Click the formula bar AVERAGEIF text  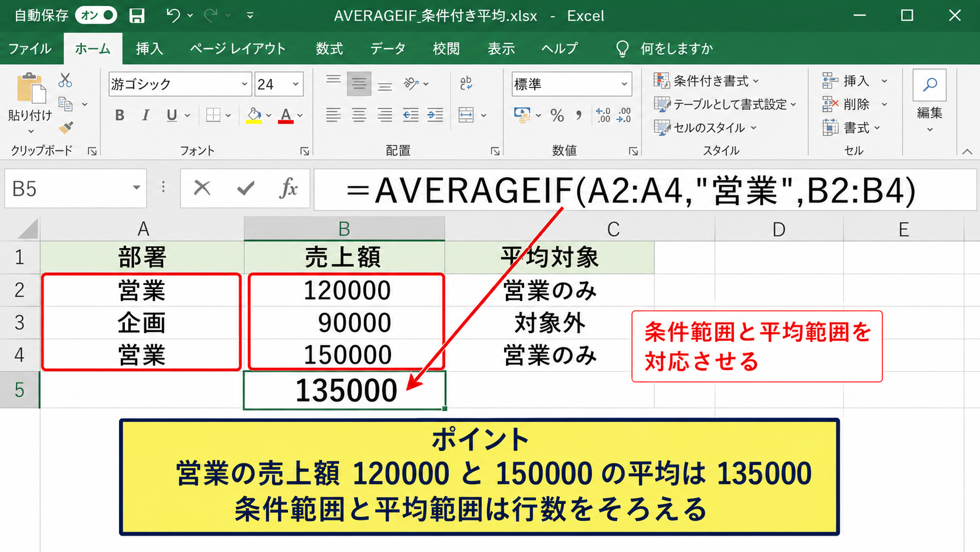631,190
